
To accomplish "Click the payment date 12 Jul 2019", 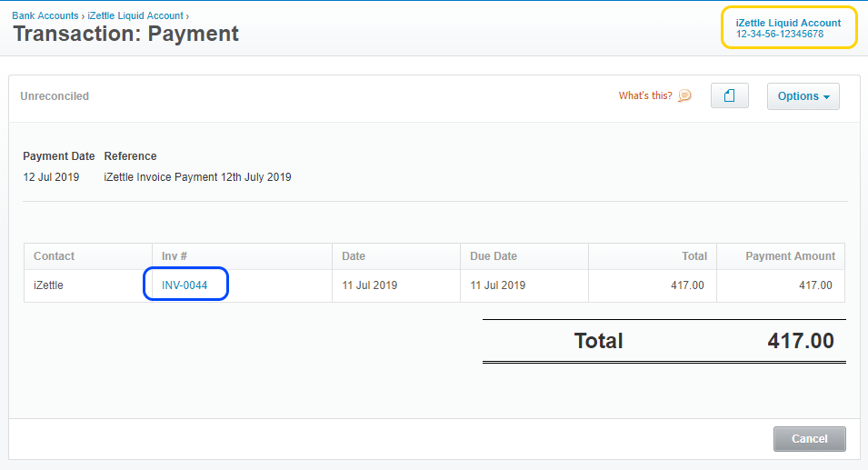I will click(x=51, y=177).
